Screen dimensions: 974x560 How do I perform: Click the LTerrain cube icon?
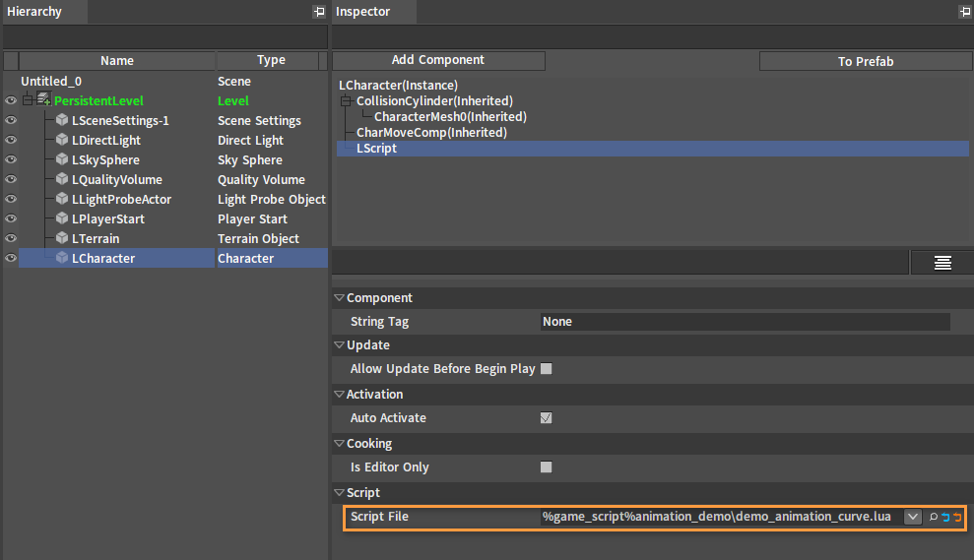61,238
